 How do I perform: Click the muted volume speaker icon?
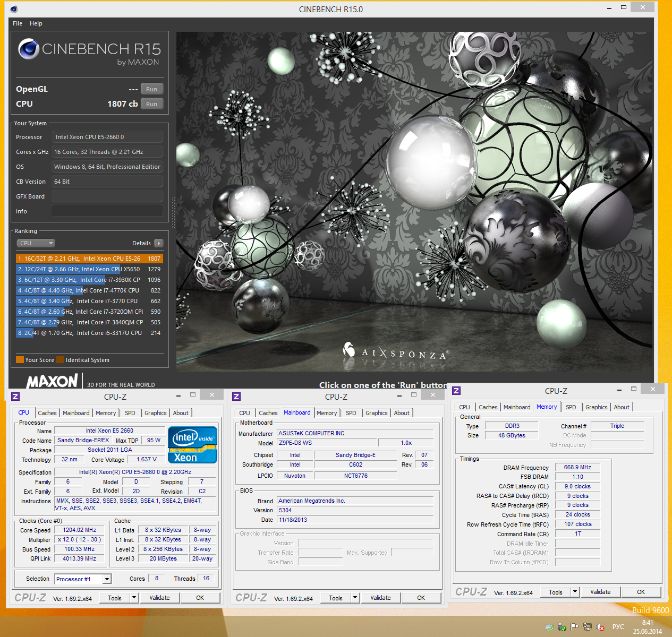point(600,627)
